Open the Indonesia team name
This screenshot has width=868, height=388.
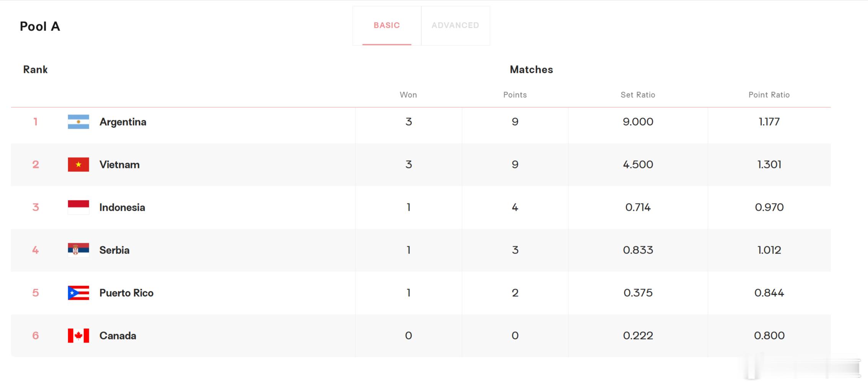pos(122,207)
